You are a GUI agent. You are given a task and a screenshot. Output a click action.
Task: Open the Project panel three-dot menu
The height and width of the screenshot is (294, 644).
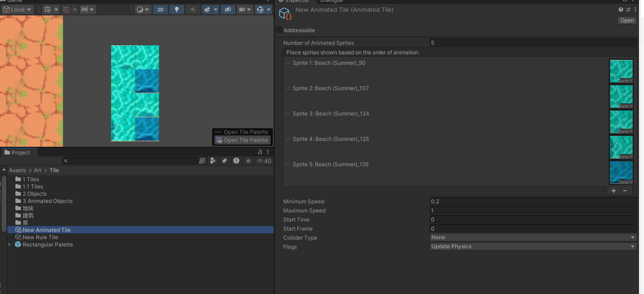click(x=268, y=152)
